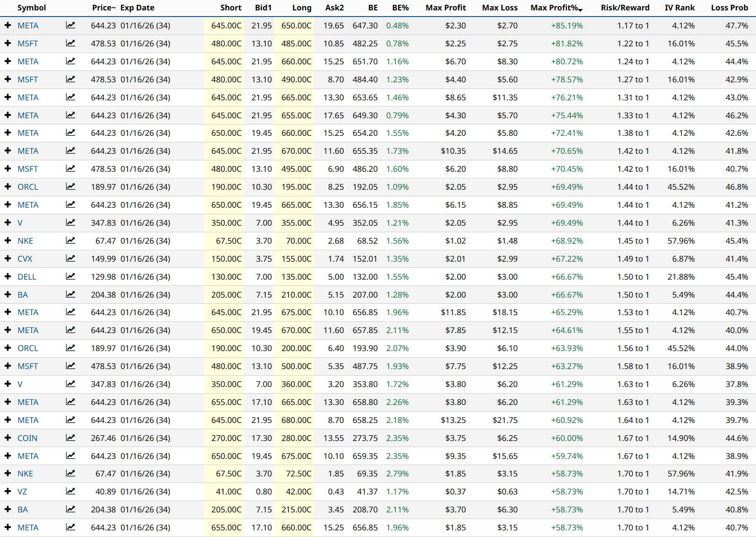Expand the ORCL 200.00C long row details

click(8, 348)
